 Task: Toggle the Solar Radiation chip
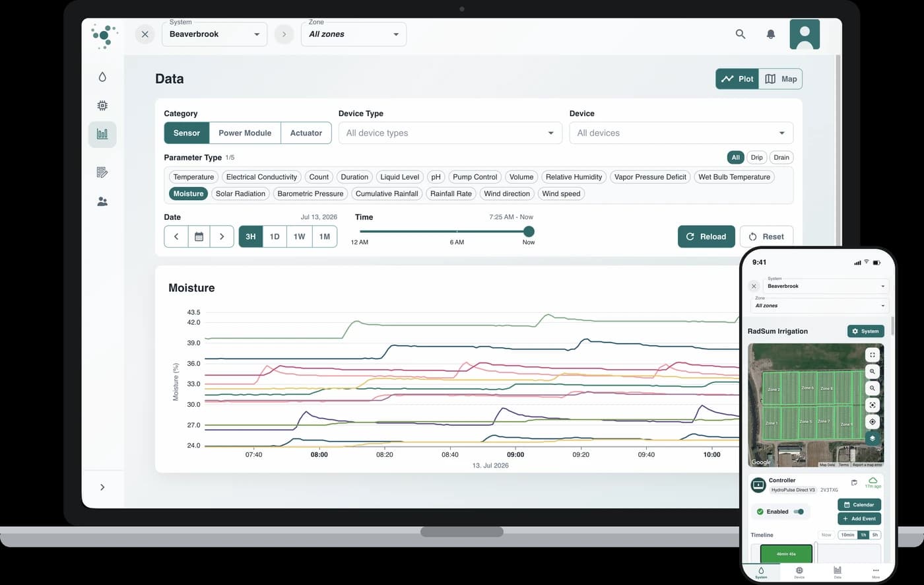[x=240, y=193]
